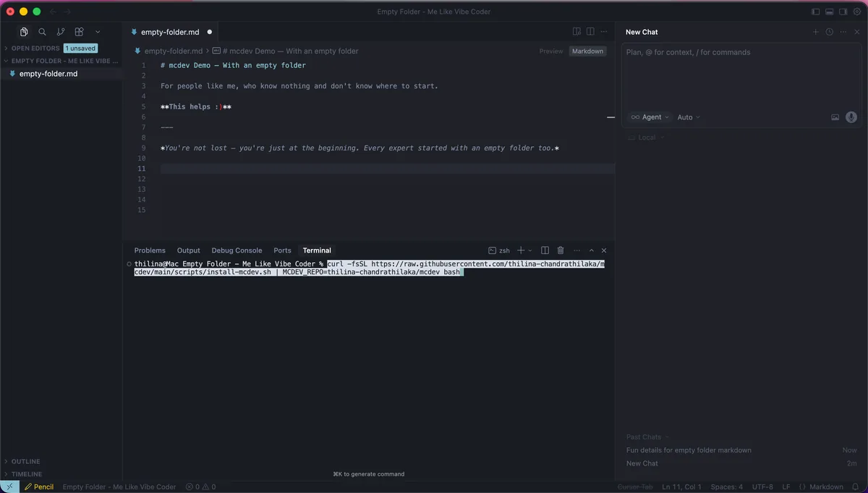The height and width of the screenshot is (493, 868).
Task: Select the empty-folder.md editor tab
Action: pos(171,32)
